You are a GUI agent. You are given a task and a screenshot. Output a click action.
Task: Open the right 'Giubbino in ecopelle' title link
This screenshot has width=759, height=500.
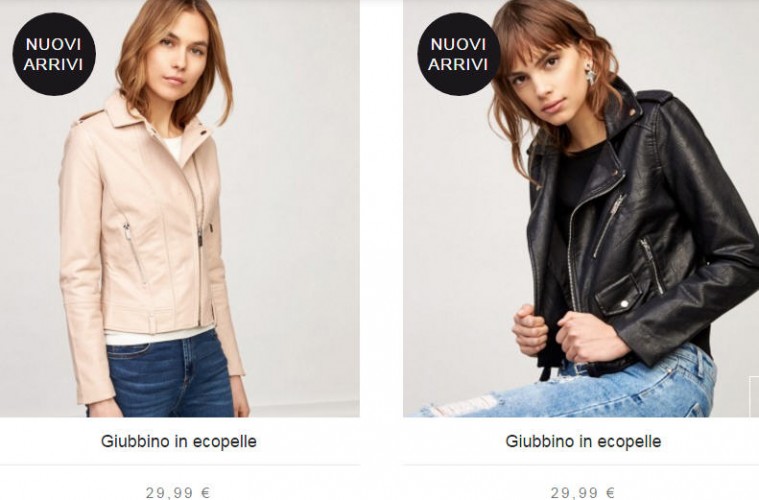pyautogui.click(x=583, y=441)
